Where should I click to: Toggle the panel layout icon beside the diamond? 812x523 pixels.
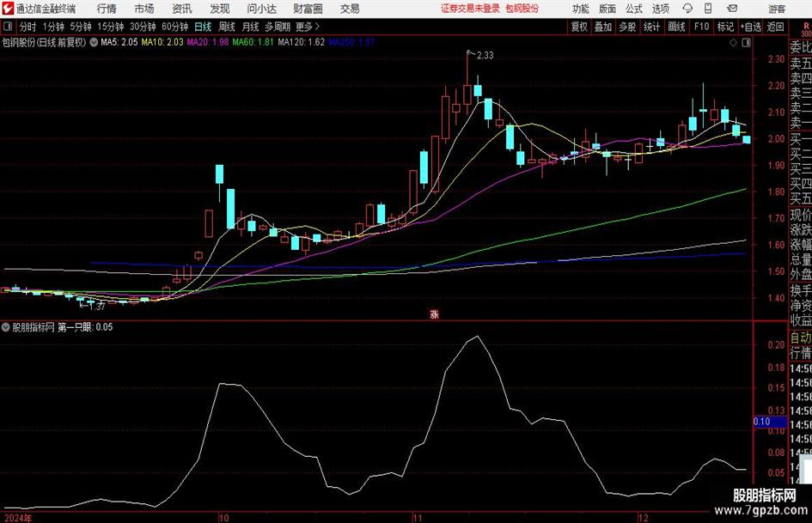[746, 43]
